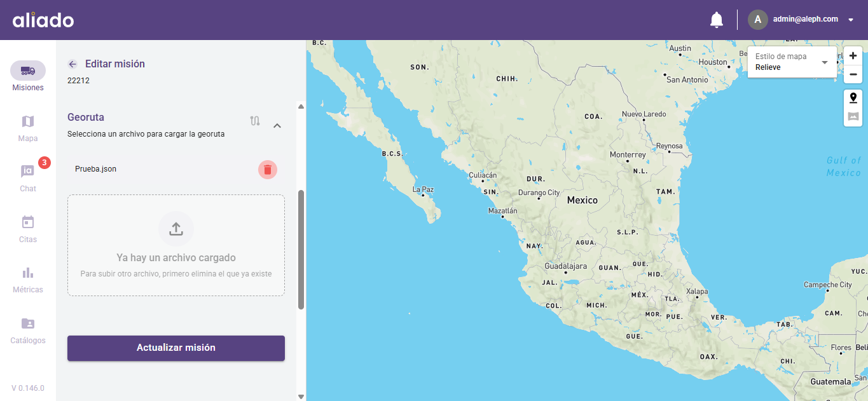Open the Estilo de mapa dropdown
This screenshot has width=868, height=401.
pos(792,62)
